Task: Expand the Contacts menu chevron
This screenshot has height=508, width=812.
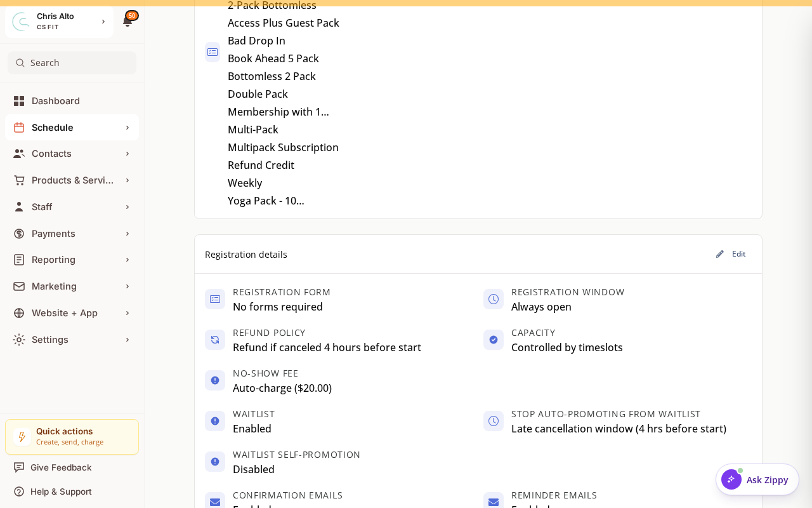Action: coord(128,154)
